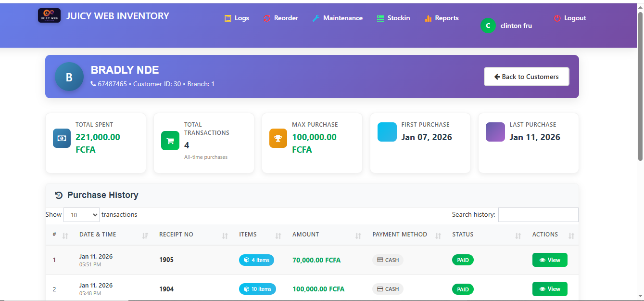The image size is (644, 301).
Task: Click the Purchase History clock icon
Action: [58, 195]
